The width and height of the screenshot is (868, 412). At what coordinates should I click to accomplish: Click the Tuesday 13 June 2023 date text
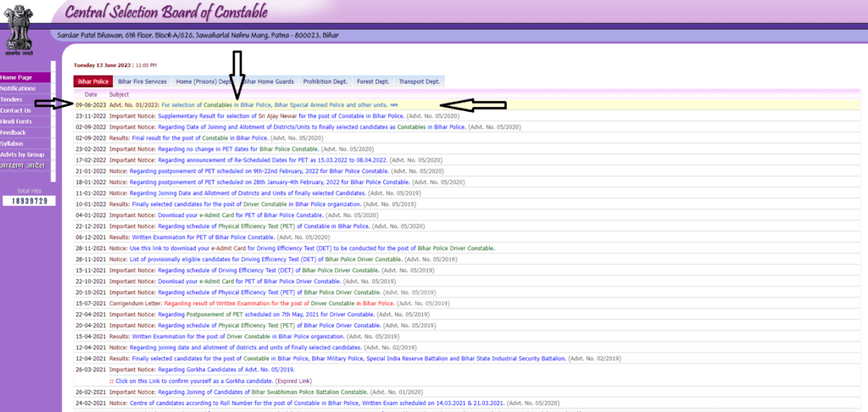tap(102, 65)
